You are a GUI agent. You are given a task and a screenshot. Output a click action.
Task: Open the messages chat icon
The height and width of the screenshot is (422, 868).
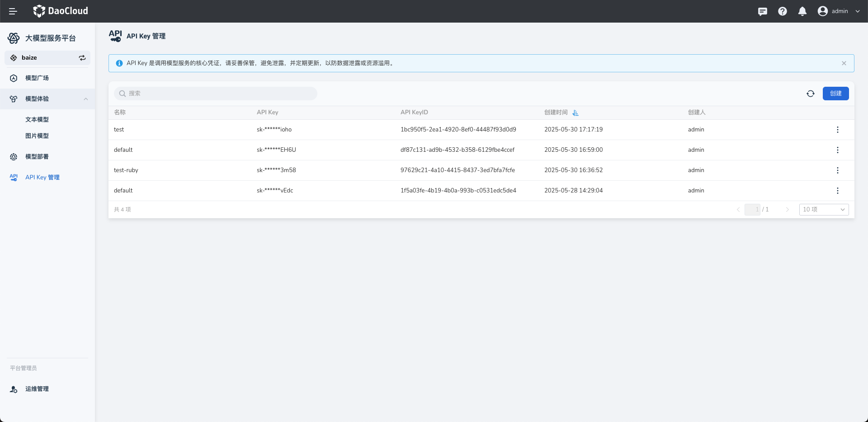[x=762, y=11]
